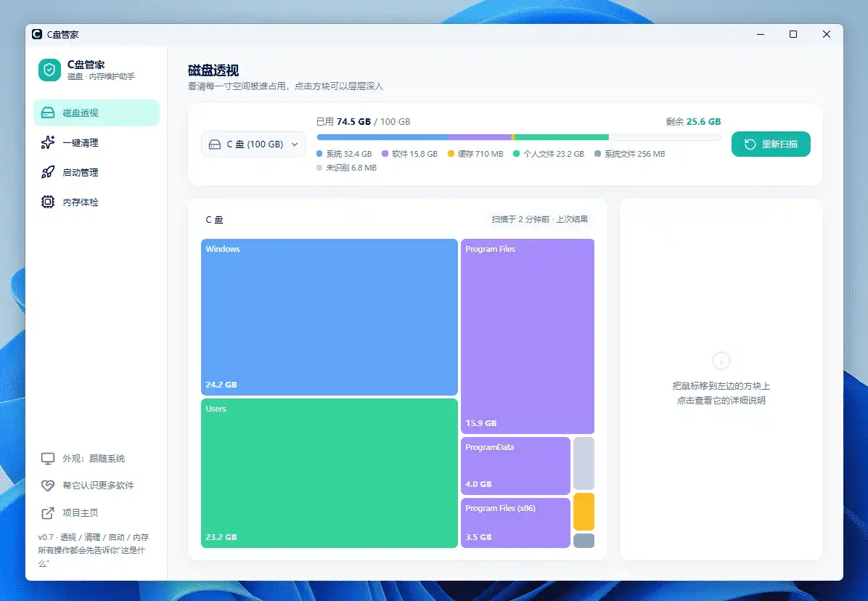Image resolution: width=868 pixels, height=601 pixels.
Task: Open the 磁盘透视 sidebar tab
Action: point(97,113)
